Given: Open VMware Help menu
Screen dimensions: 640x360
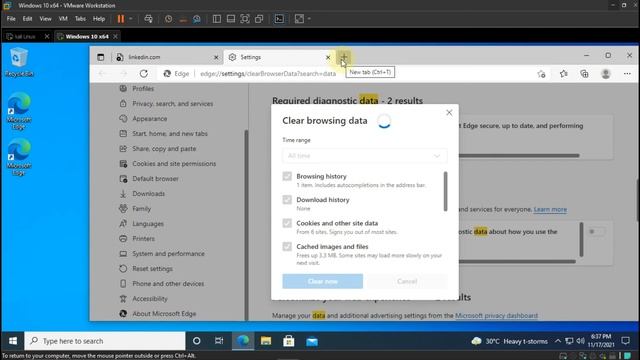Looking at the screenshot, I should (99, 19).
